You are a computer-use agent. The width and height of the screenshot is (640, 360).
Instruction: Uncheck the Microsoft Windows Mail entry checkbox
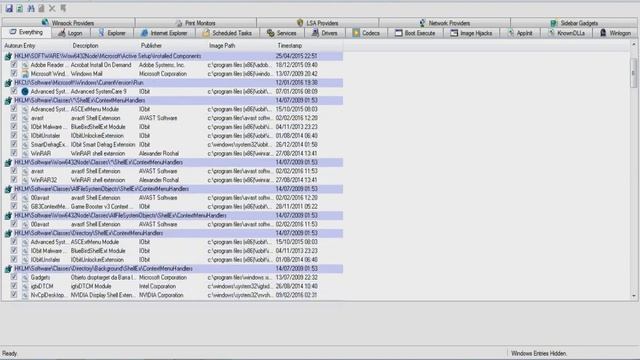coord(14,73)
